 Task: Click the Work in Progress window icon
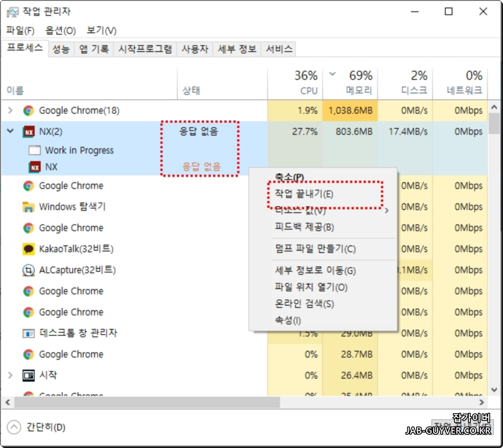pos(35,150)
